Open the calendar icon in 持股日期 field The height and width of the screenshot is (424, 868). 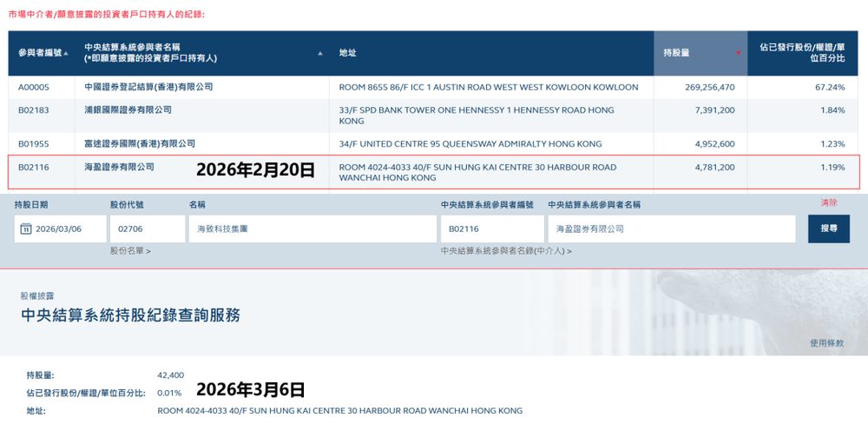26,229
